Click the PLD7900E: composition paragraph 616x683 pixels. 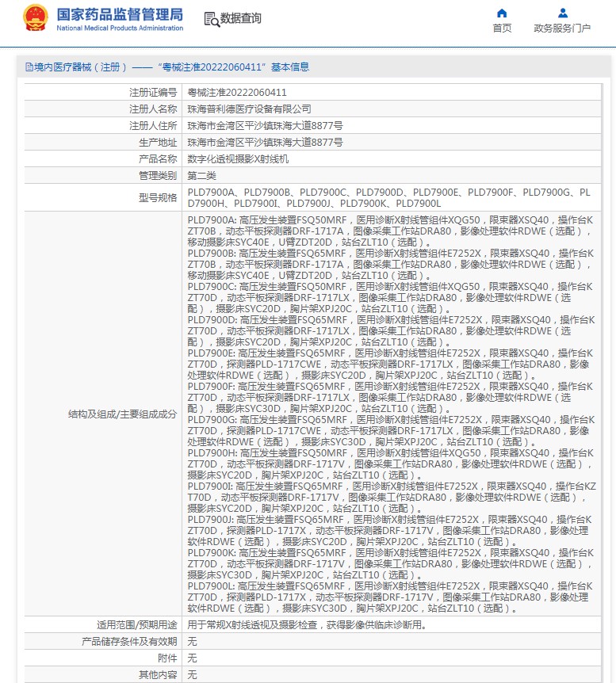(x=390, y=364)
